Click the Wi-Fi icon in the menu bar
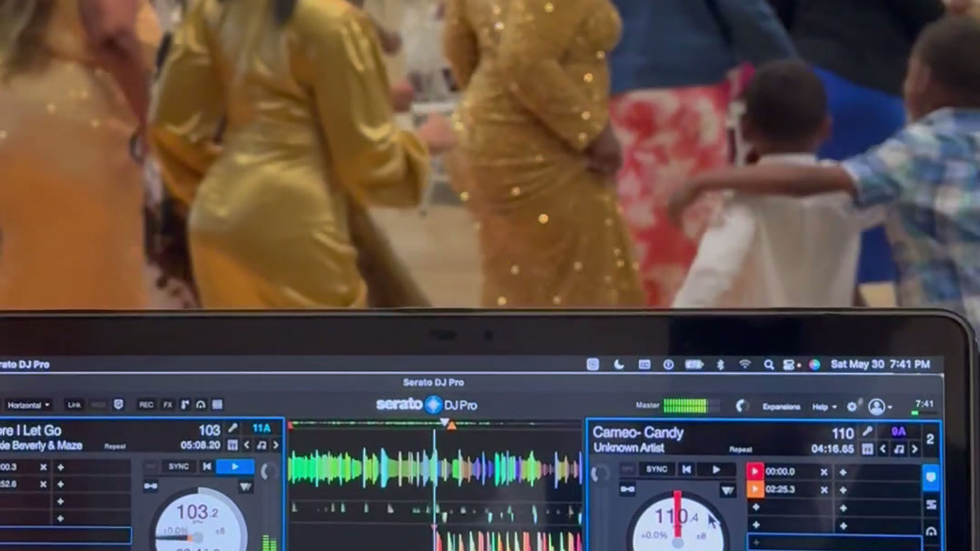Image resolution: width=980 pixels, height=551 pixels. (744, 364)
